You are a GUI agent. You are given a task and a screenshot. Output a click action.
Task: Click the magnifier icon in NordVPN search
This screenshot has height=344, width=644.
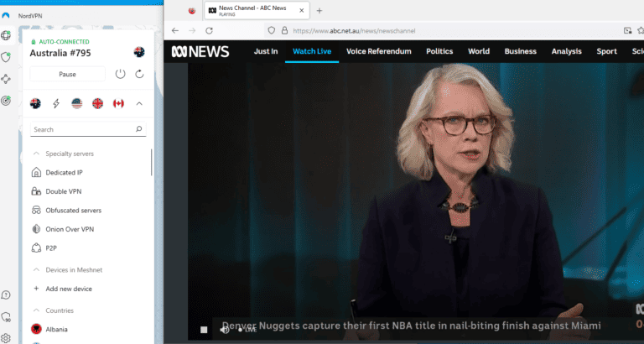(x=139, y=129)
